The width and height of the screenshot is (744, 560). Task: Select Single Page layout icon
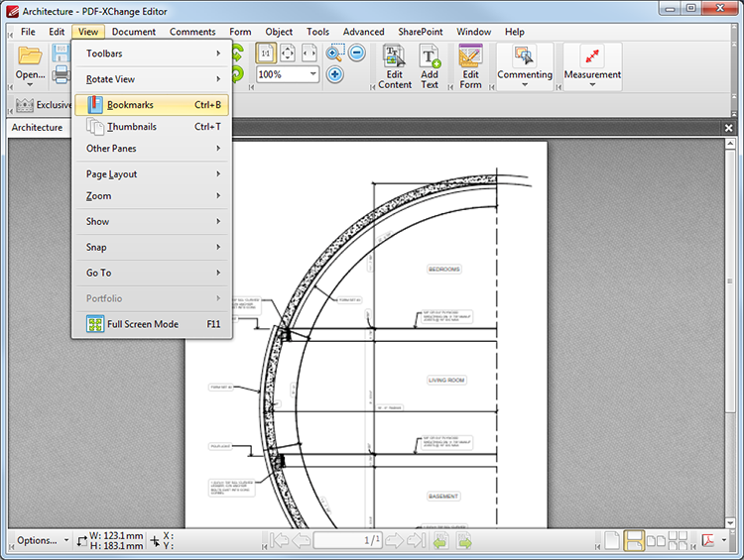(x=612, y=540)
